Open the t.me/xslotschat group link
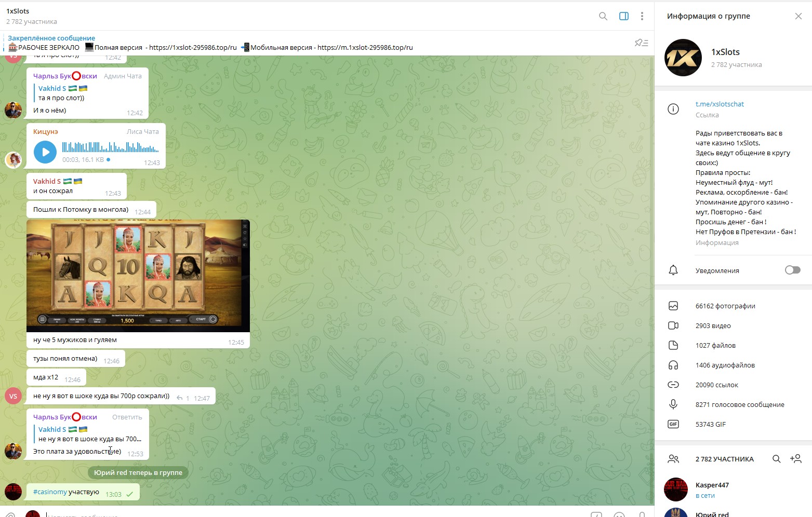The height and width of the screenshot is (517, 812). (x=720, y=104)
